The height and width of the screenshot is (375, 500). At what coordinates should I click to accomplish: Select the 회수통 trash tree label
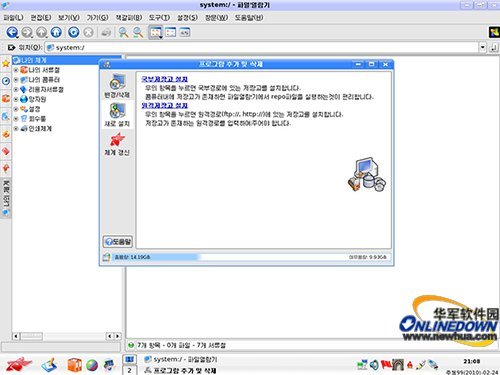[37, 119]
